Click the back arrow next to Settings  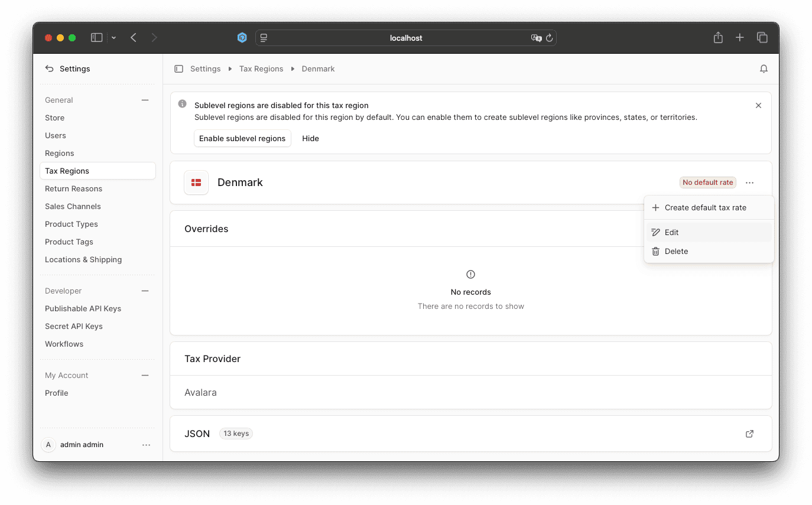[x=50, y=69]
